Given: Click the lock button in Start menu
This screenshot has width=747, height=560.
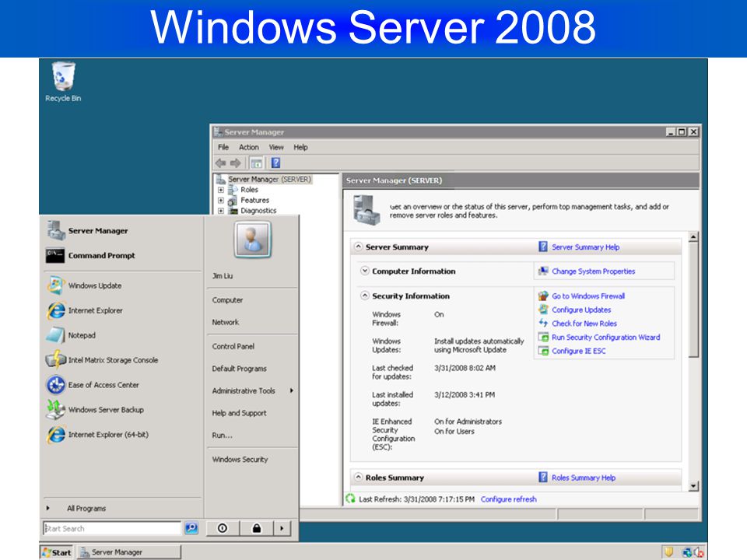Looking at the screenshot, I should [256, 528].
